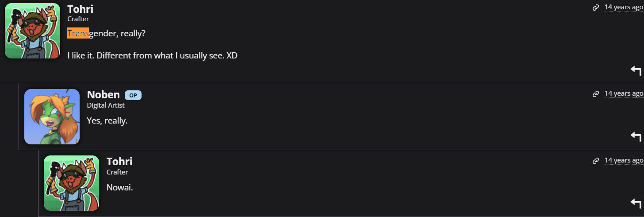Visit Noben's profile via the username
Screen dimensions: 644x217
coord(103,95)
